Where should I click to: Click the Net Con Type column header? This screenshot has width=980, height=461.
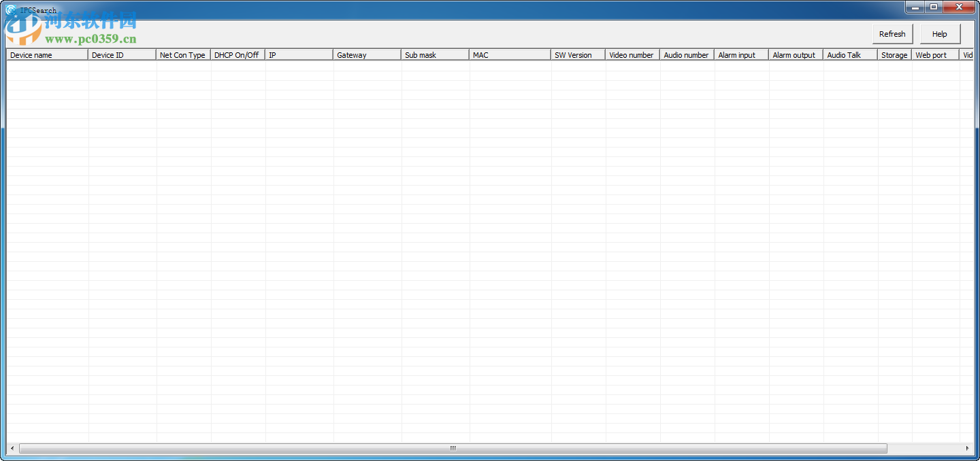pyautogui.click(x=184, y=55)
